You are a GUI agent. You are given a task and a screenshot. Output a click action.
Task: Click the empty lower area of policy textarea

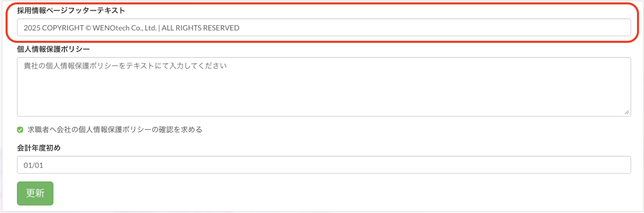click(323, 100)
